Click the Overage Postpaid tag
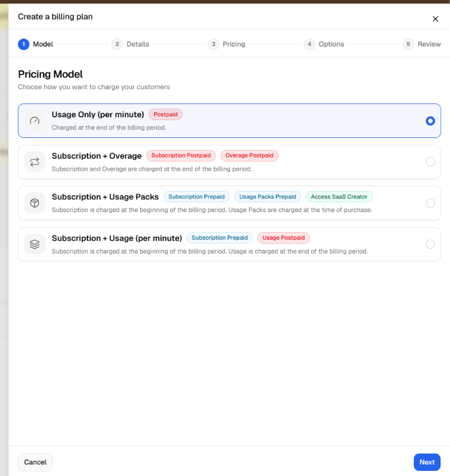 tap(249, 155)
